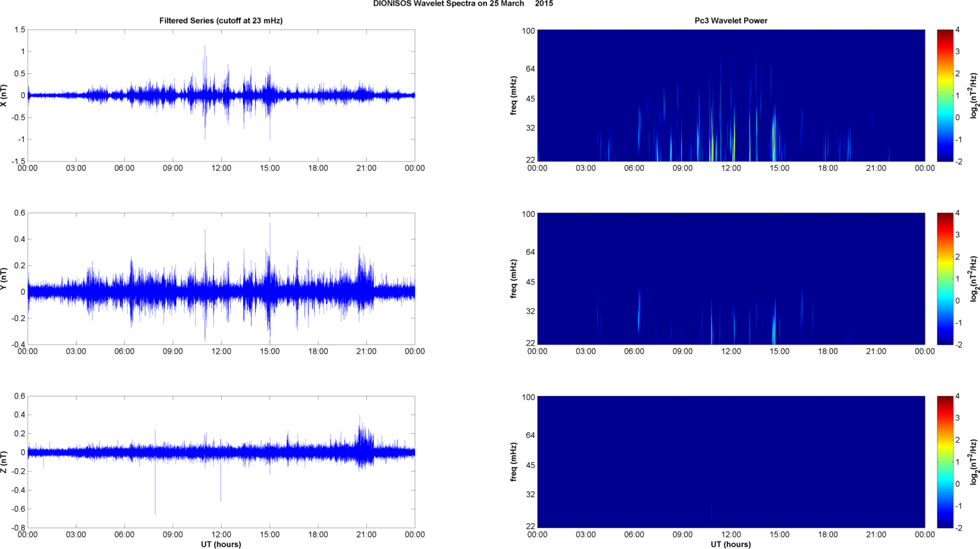Click the DIONISOS Wavelet Spectra main title
The width and height of the screenshot is (980, 549).
[463, 4]
